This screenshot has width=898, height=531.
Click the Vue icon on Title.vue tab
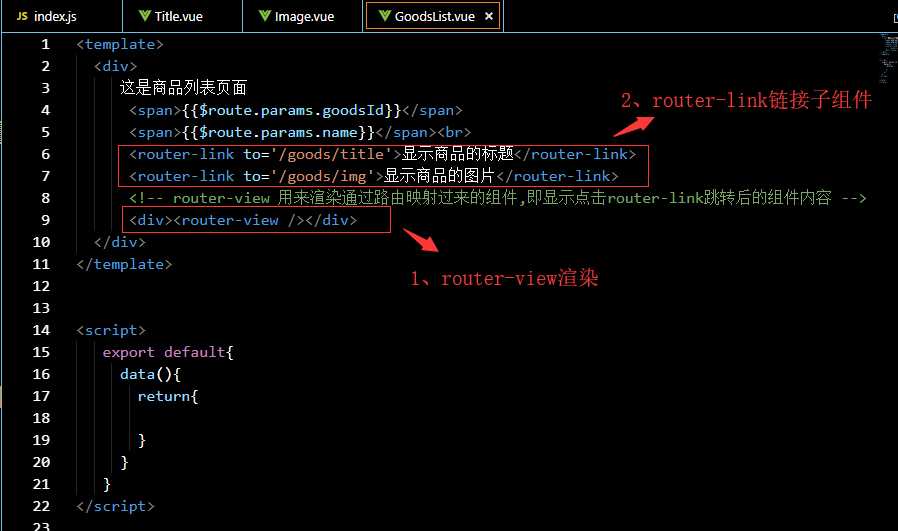(x=145, y=16)
